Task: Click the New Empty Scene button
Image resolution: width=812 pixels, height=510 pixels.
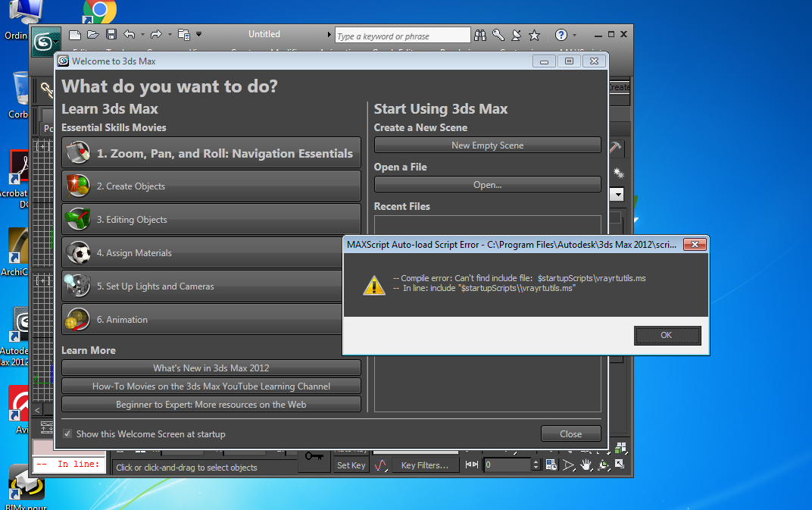Action: [487, 145]
